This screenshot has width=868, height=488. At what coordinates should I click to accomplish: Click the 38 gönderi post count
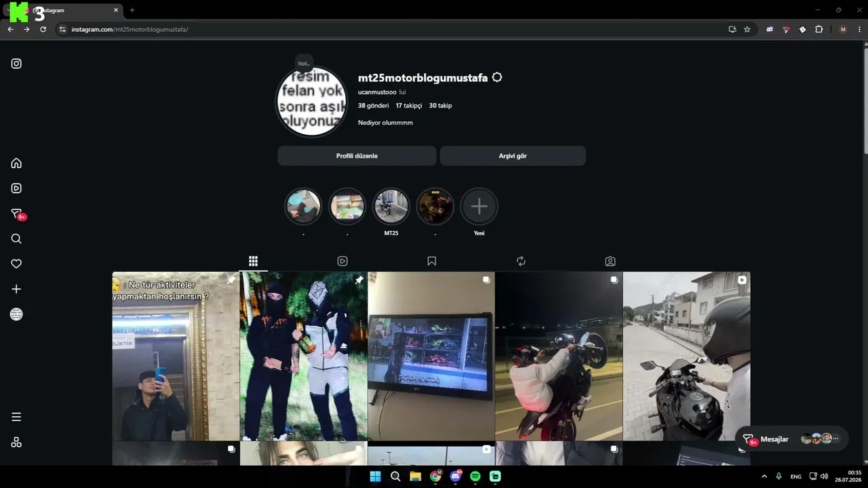pyautogui.click(x=374, y=106)
